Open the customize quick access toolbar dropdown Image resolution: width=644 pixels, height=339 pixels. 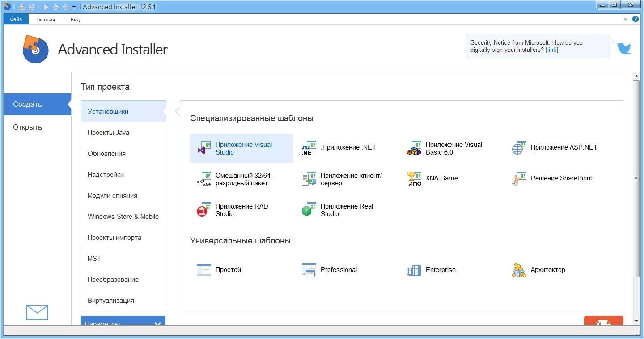pyautogui.click(x=74, y=8)
